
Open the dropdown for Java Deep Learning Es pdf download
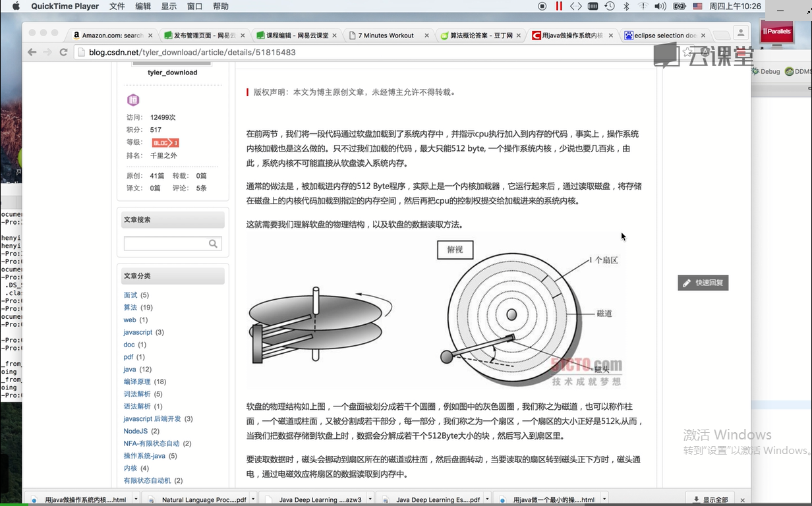[486, 499]
